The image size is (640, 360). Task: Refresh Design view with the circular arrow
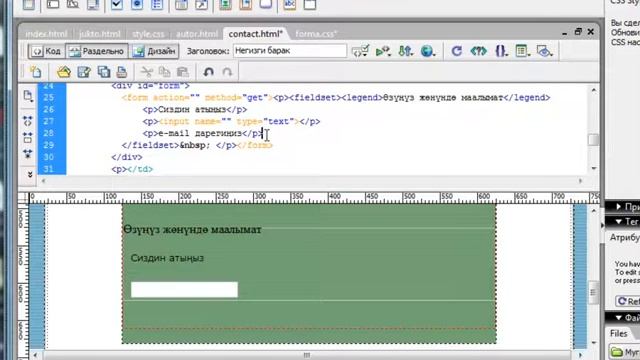456,51
